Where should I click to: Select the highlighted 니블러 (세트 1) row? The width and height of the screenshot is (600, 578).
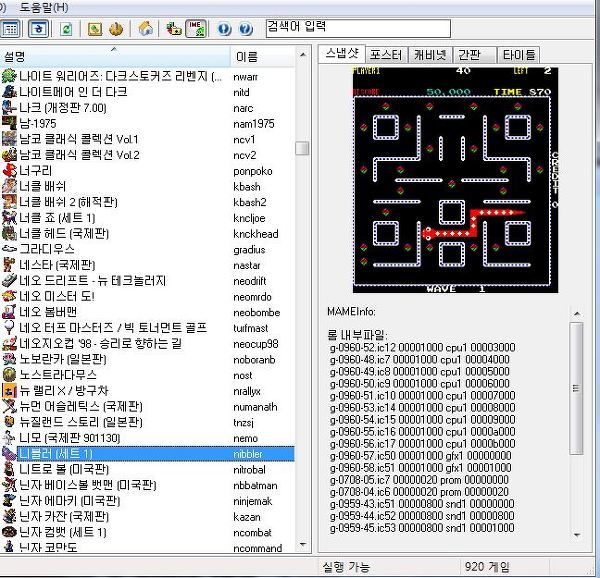point(147,454)
